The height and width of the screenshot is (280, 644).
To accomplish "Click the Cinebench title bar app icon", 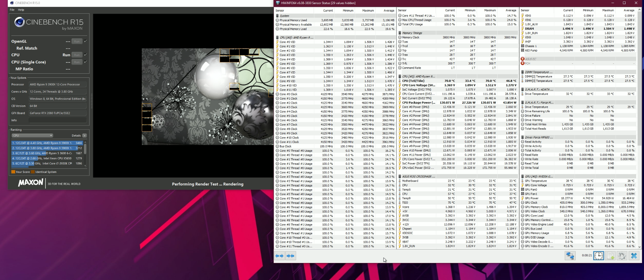I will (12, 3).
